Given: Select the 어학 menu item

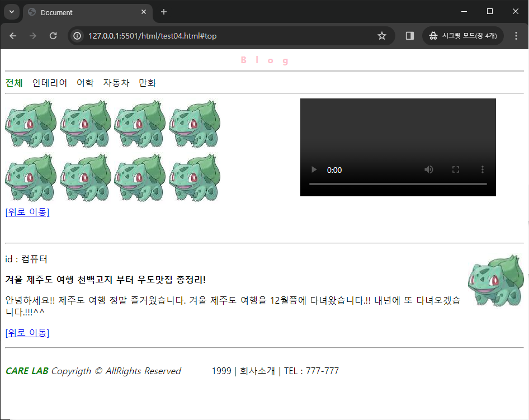Looking at the screenshot, I should tap(85, 83).
